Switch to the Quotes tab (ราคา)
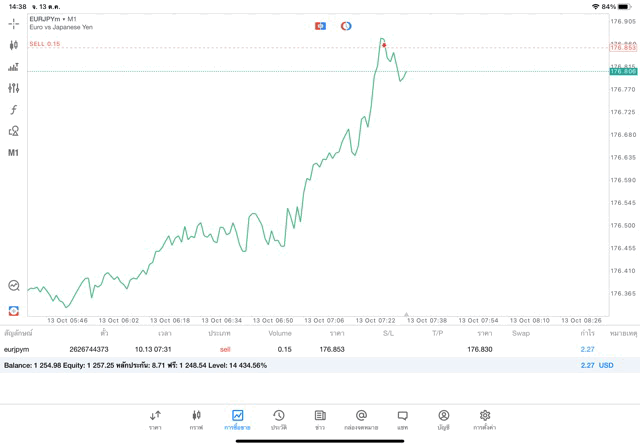Screen dimensions: 640x447 click(x=155, y=420)
